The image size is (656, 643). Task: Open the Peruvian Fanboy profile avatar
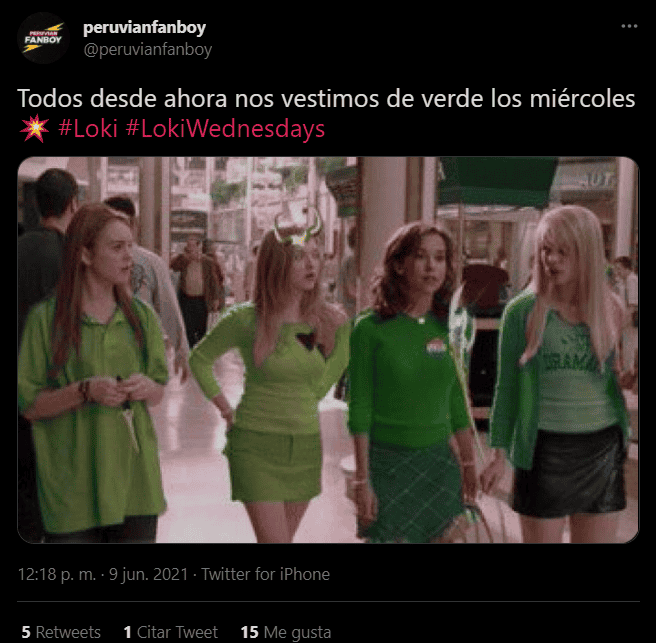pos(43,38)
